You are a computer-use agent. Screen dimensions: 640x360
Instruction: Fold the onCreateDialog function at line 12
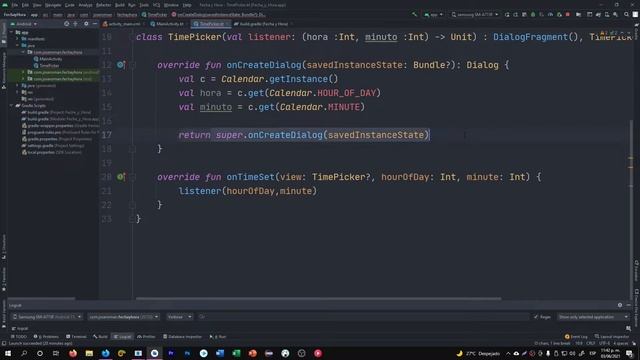click(x=132, y=65)
